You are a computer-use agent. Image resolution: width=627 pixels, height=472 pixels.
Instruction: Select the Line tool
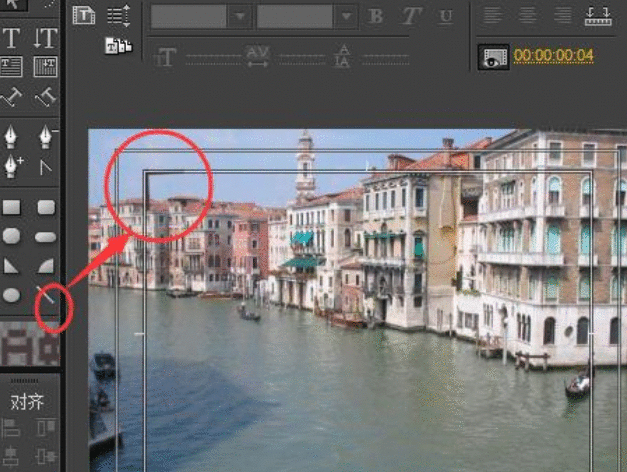tap(45, 295)
